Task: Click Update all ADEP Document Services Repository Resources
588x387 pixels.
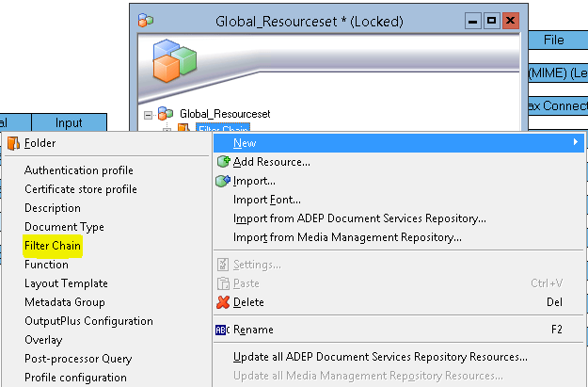Action: [380, 357]
